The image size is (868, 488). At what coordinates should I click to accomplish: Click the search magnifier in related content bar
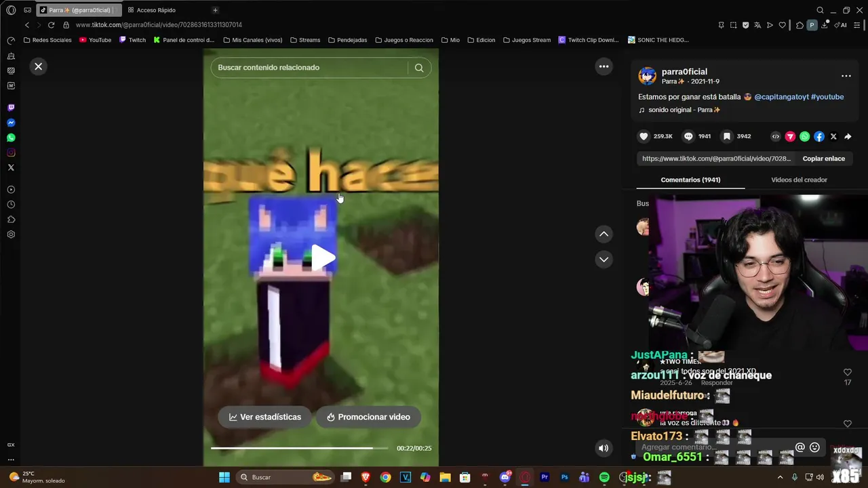coord(419,68)
